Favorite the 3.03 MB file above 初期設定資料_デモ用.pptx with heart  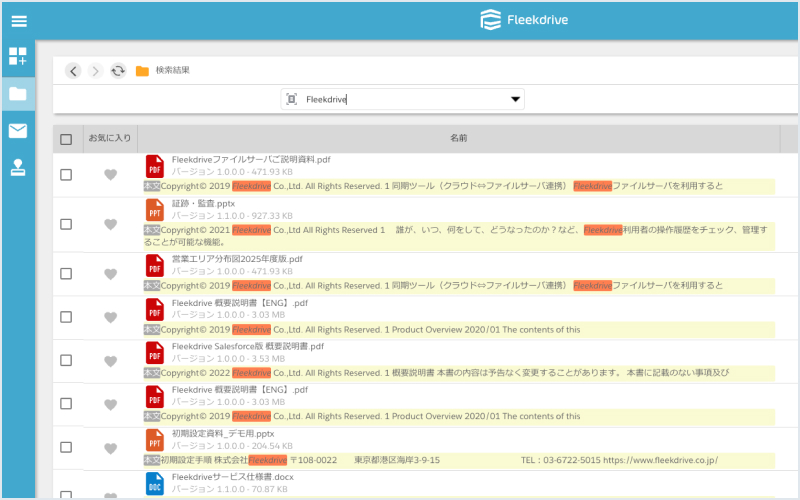pyautogui.click(x=111, y=404)
